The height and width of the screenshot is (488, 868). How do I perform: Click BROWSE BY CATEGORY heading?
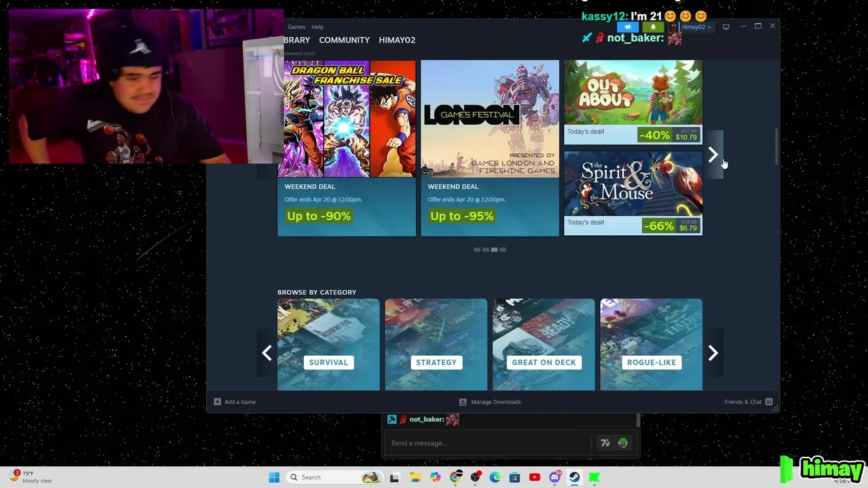[x=317, y=292]
